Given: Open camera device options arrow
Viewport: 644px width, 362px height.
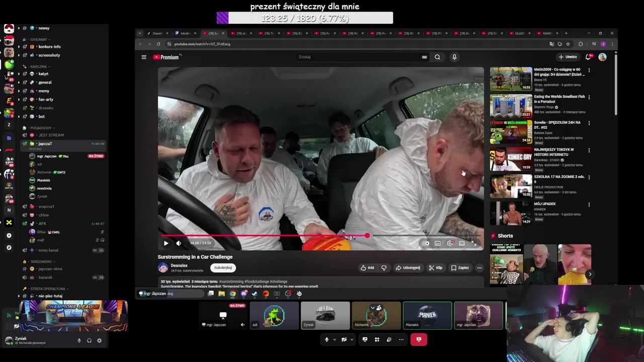Looking at the screenshot, I should click(x=352, y=339).
